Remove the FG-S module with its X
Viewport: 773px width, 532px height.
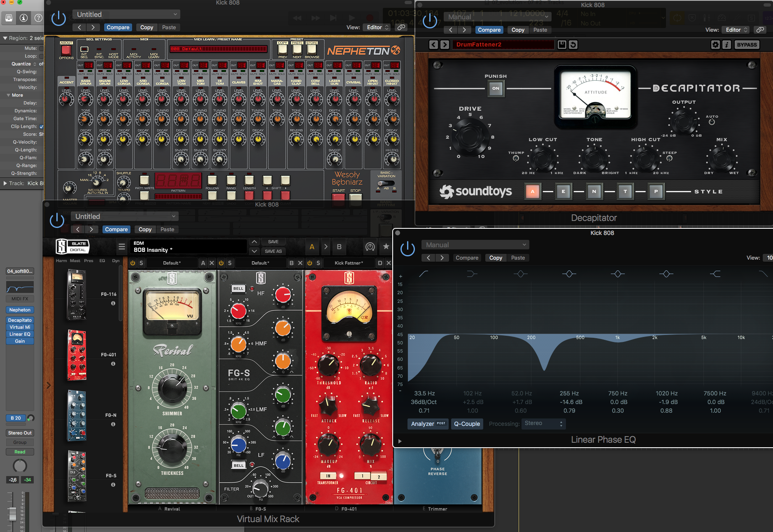click(300, 263)
